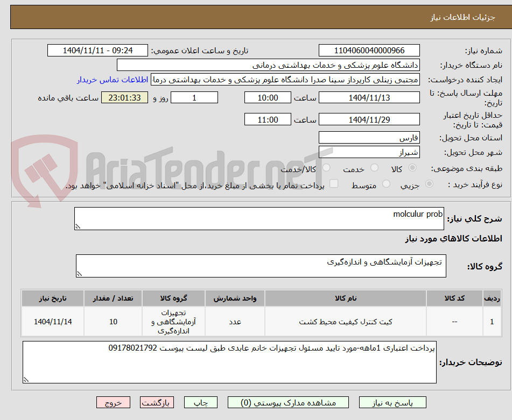Screen dimensions: 512x420
Task: Select the خدمت radio button
Action: (374, 168)
